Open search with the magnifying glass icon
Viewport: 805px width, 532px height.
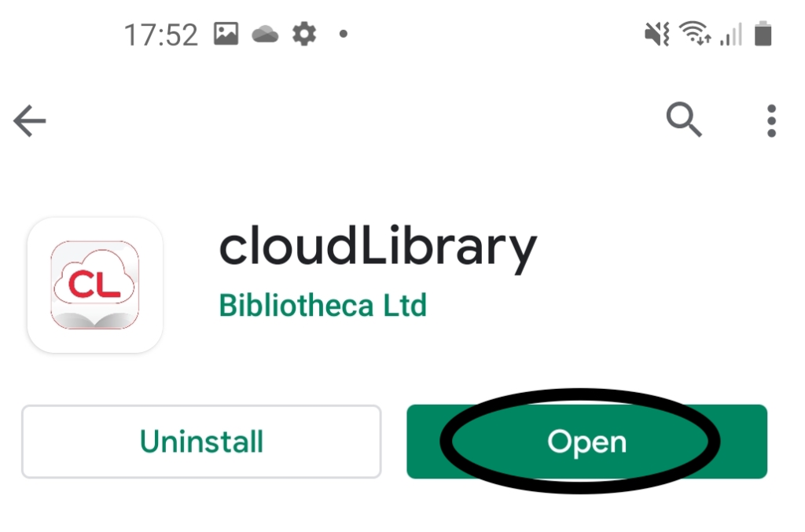coord(684,119)
